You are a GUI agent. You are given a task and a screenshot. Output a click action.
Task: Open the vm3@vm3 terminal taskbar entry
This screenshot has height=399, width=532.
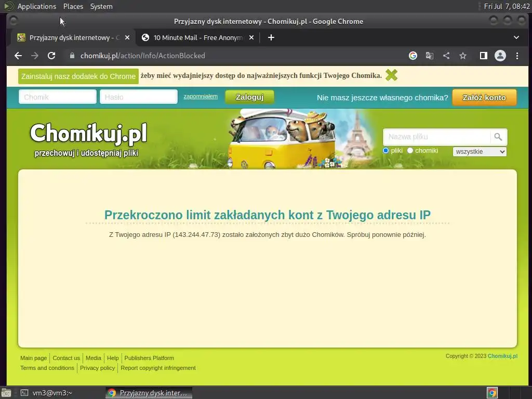pos(46,393)
